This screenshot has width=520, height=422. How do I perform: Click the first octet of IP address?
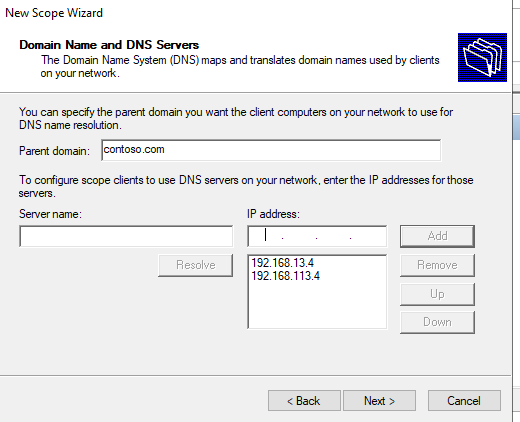click(266, 236)
